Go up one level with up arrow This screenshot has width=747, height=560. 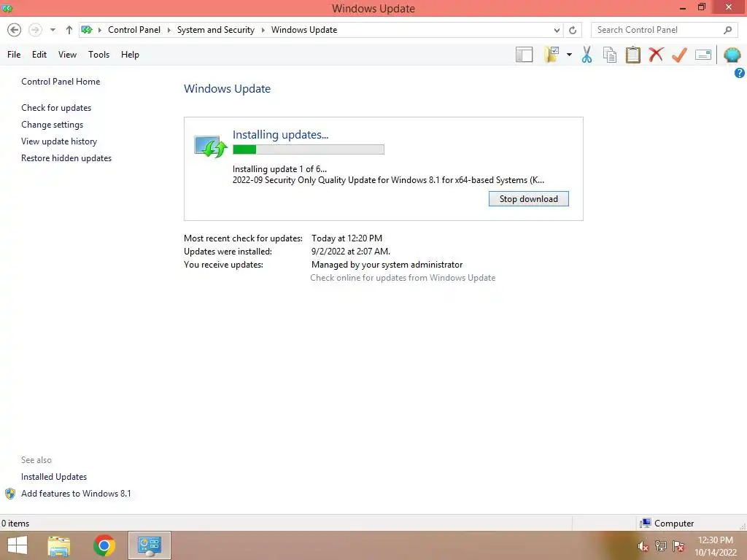[x=69, y=30]
